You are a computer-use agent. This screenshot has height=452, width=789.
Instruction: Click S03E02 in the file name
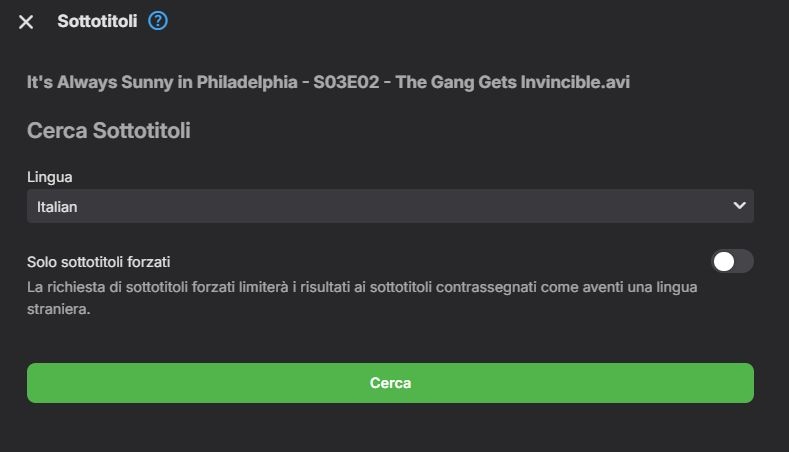[346, 82]
